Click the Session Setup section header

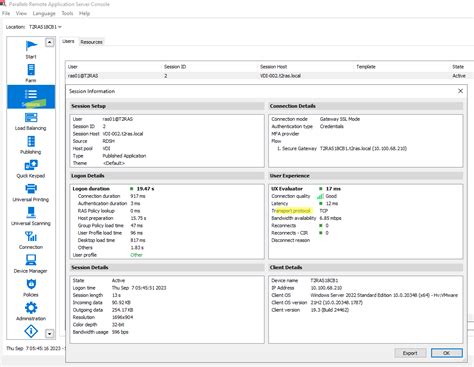coord(167,106)
